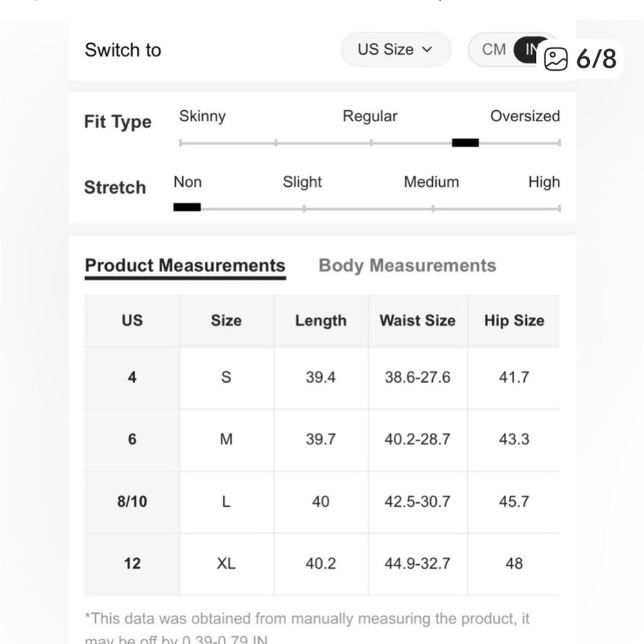The width and height of the screenshot is (644, 644).
Task: Click the Stretch slider Non marker
Action: [x=187, y=207]
